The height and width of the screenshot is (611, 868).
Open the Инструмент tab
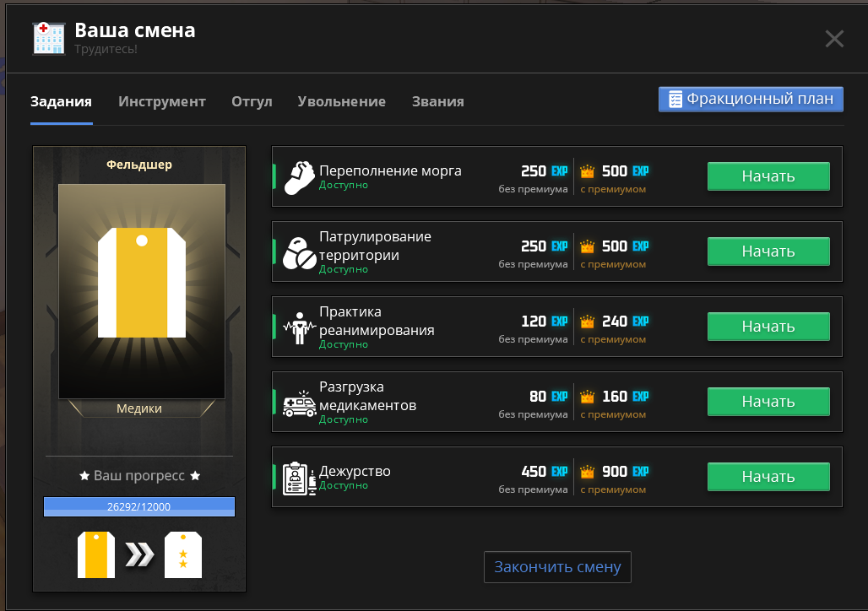[x=161, y=102]
